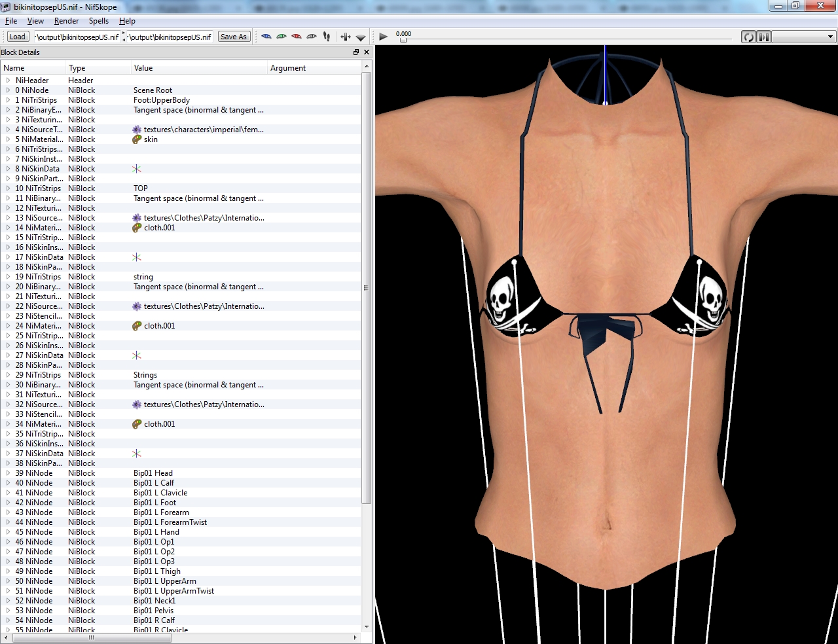Click palette icon in 24 NiMaterial row

(x=137, y=326)
